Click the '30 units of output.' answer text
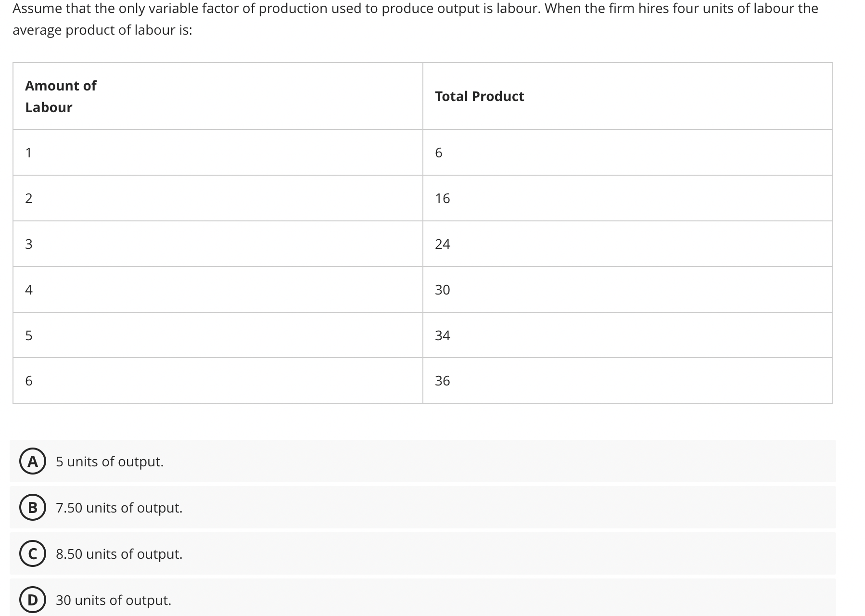 [x=114, y=600]
